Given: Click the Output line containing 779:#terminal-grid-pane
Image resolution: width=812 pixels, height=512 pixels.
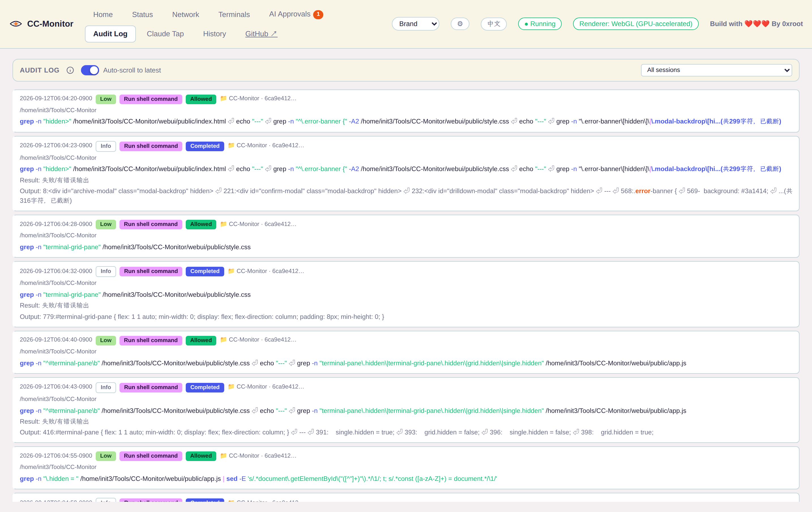Looking at the screenshot, I should [202, 316].
